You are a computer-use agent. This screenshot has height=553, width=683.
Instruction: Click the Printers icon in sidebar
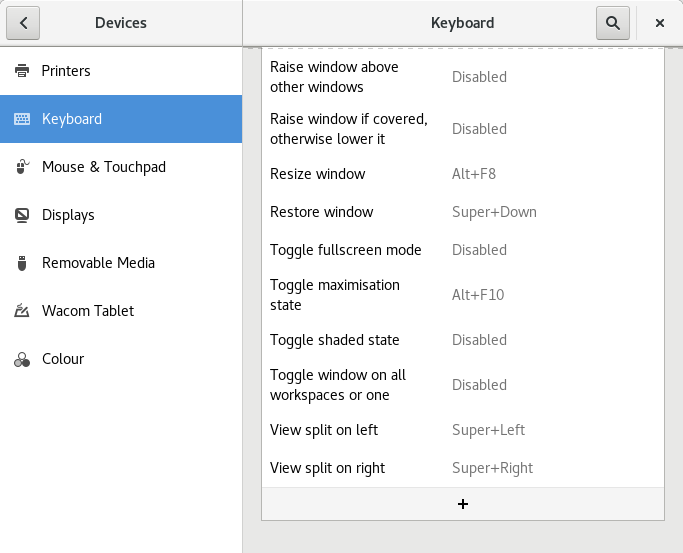click(x=22, y=71)
